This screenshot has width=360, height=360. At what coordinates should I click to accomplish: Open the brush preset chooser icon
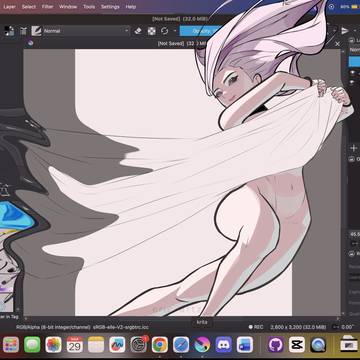36,31
